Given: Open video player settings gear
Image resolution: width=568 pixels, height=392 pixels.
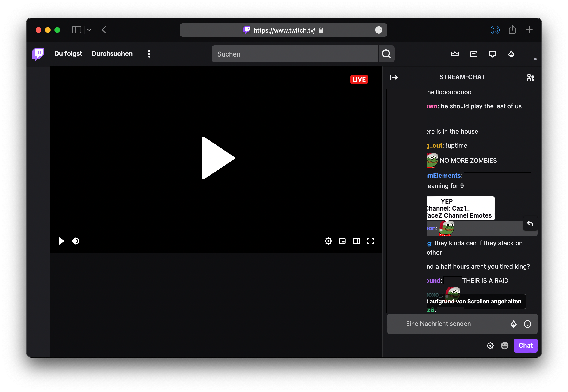Looking at the screenshot, I should 328,241.
